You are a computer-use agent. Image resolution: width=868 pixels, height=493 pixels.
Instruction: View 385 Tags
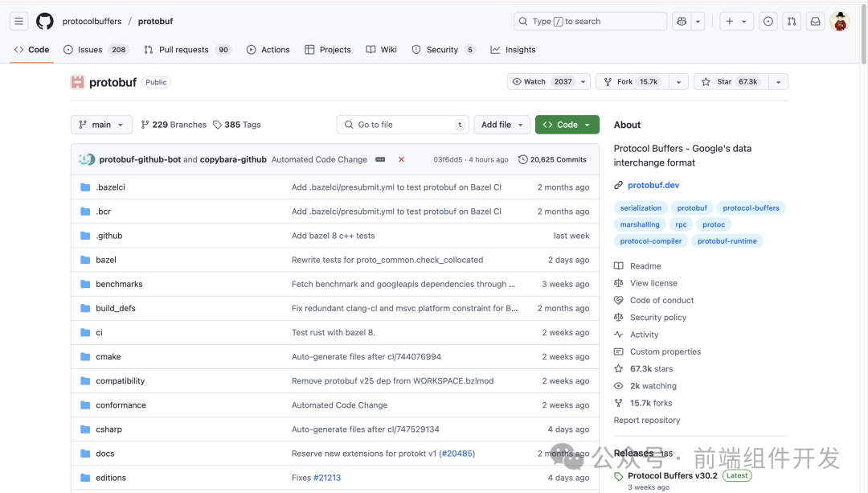237,125
